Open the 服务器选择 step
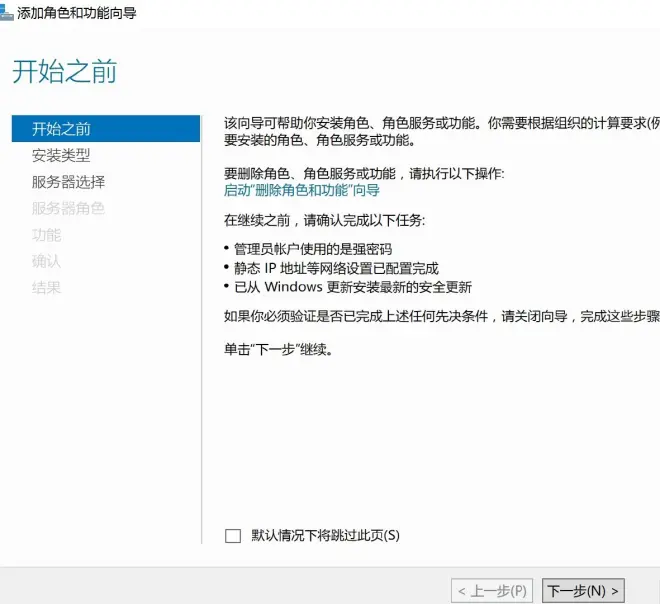Image resolution: width=660 pixels, height=604 pixels. (68, 182)
